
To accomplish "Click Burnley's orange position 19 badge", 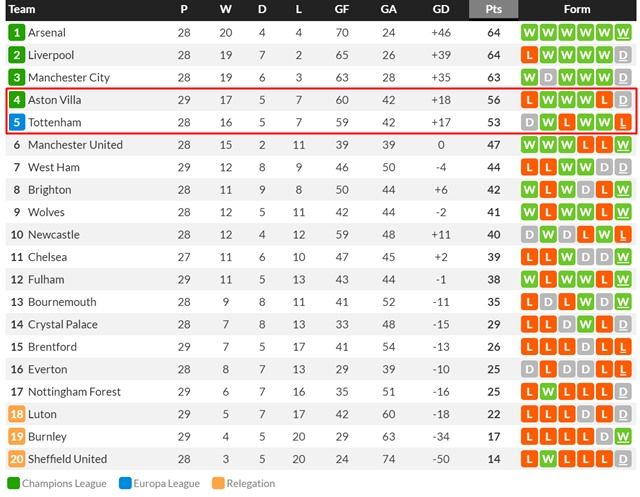I will pyautogui.click(x=16, y=437).
